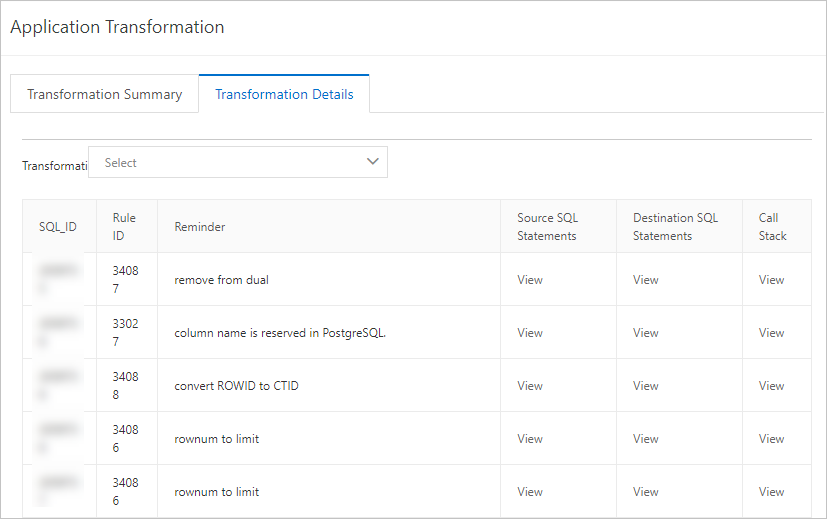
Task: View Destination SQL for remove from dual
Action: [646, 280]
